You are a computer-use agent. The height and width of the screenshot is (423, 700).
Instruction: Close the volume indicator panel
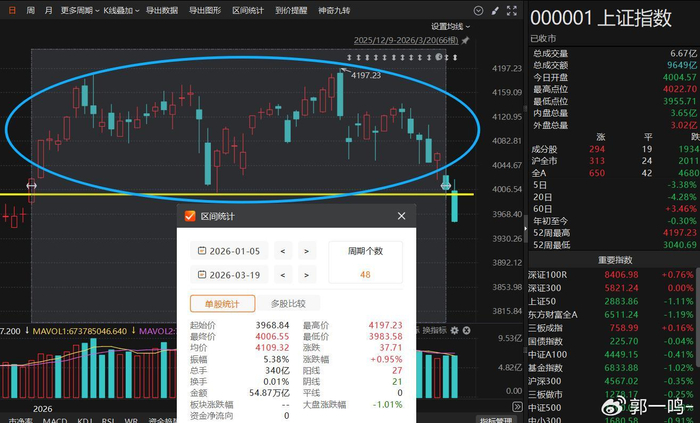466,330
